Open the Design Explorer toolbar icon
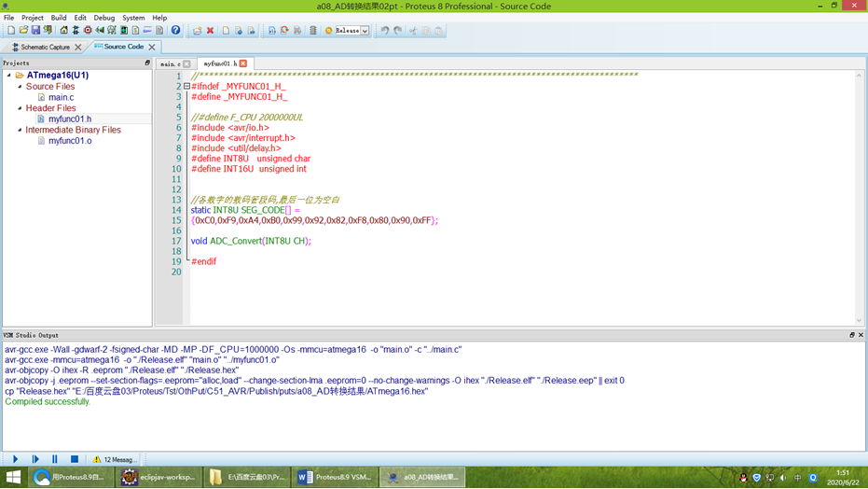 point(124,31)
